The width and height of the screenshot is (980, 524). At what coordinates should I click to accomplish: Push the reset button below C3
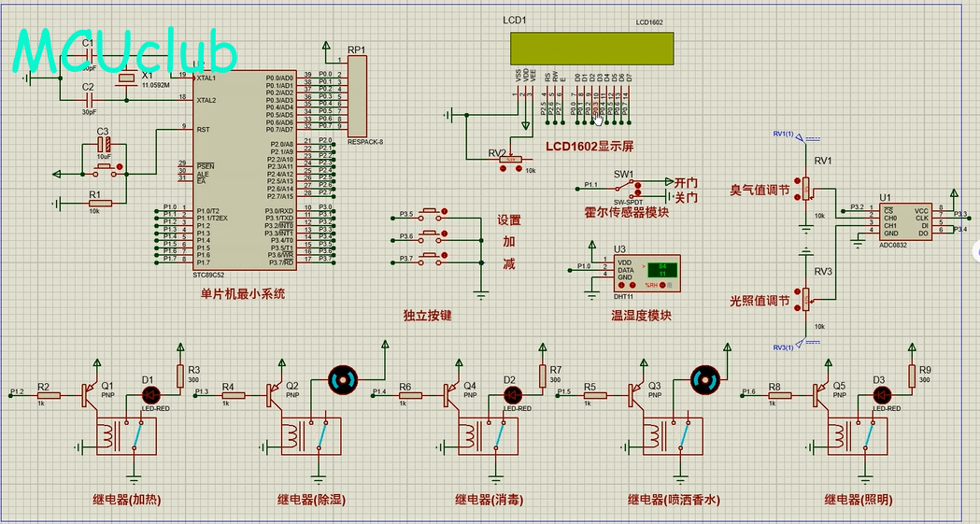coord(105,169)
